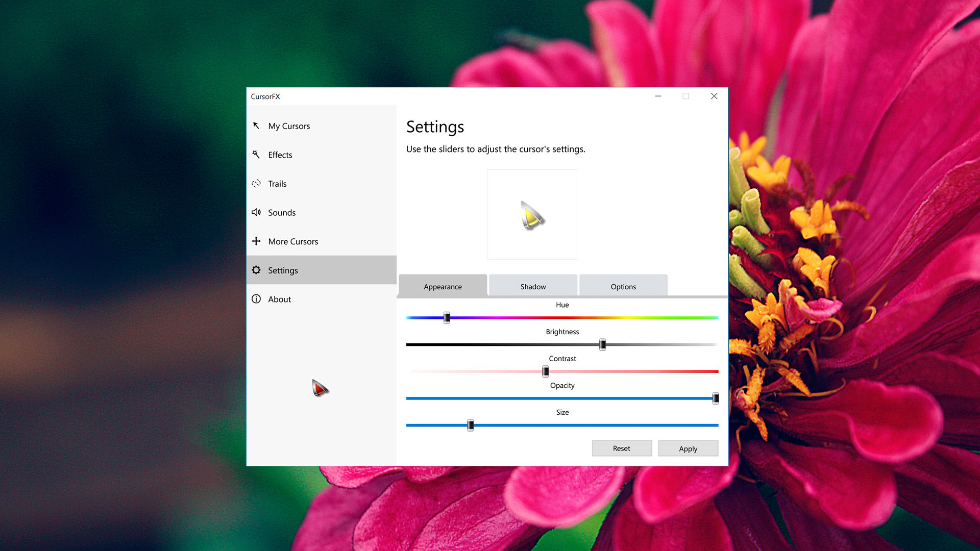This screenshot has height=551, width=980.
Task: Open the About info icon
Action: coord(256,299)
